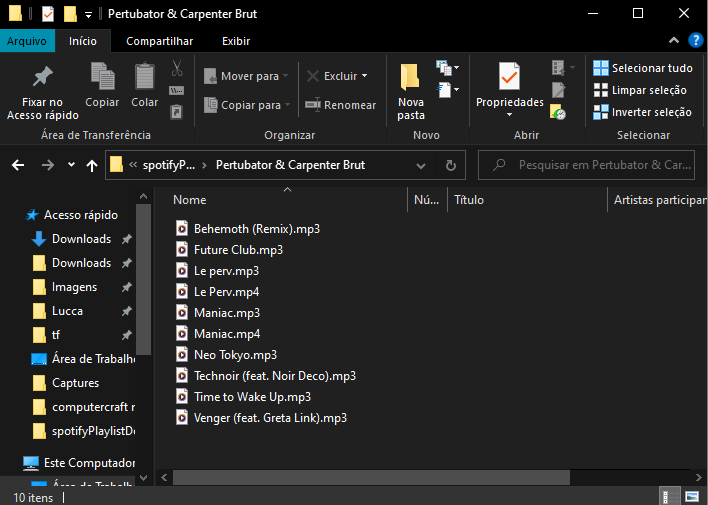708x505 pixels.
Task: Open the tf folder in sidebar
Action: (x=47, y=335)
